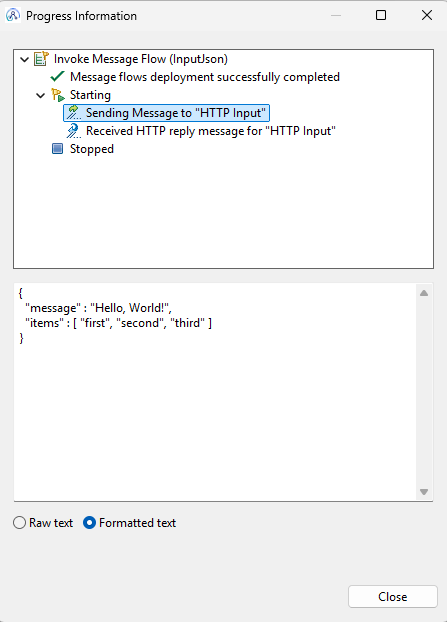Click inside the JSON message text area
This screenshot has width=447, height=622.
(215, 392)
